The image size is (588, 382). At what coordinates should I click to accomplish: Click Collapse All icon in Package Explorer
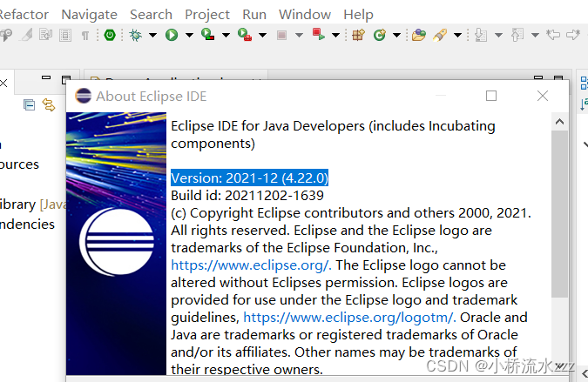tap(29, 105)
